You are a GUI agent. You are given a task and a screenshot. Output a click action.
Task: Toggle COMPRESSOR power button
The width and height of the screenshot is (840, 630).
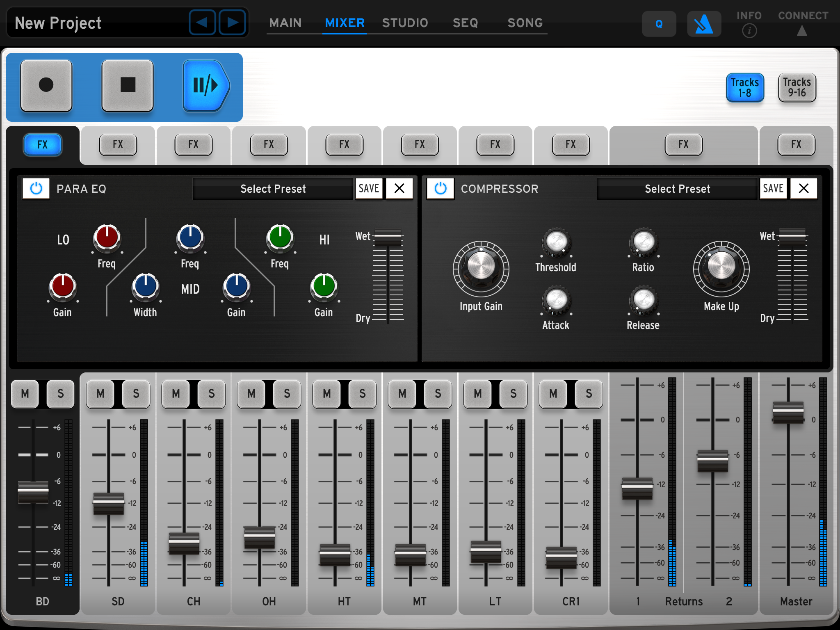coord(441,189)
